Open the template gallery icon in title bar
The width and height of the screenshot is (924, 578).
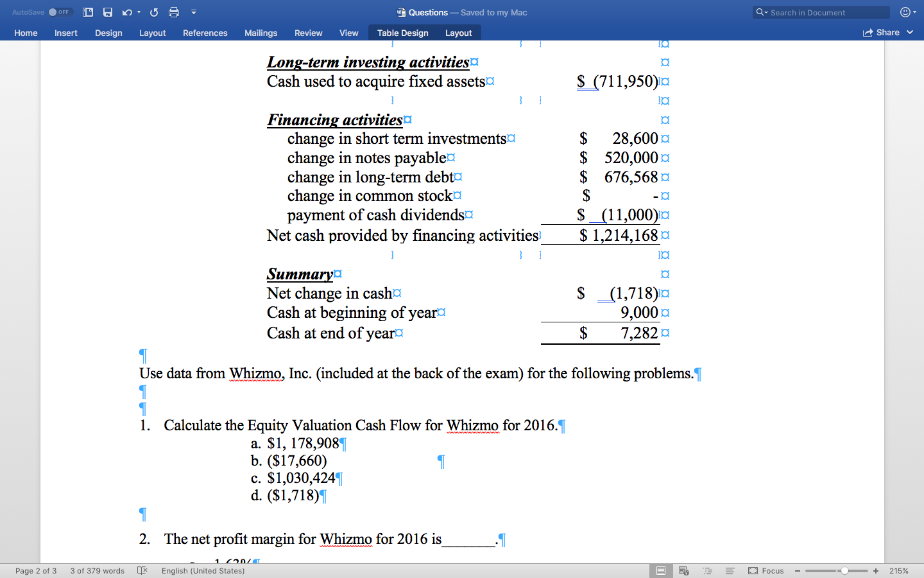point(88,12)
